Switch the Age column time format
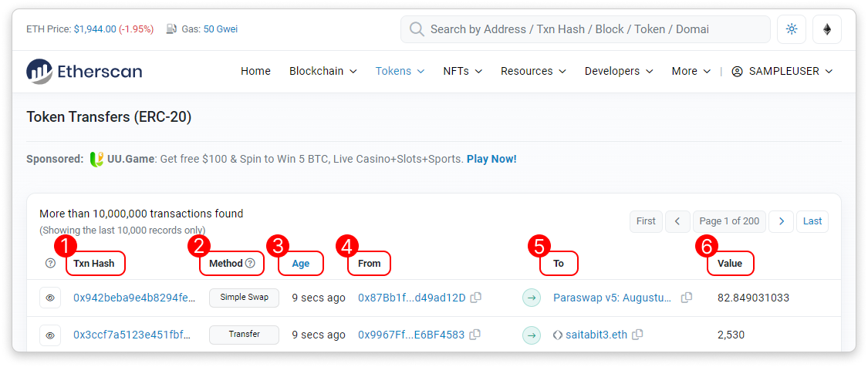 (x=300, y=263)
